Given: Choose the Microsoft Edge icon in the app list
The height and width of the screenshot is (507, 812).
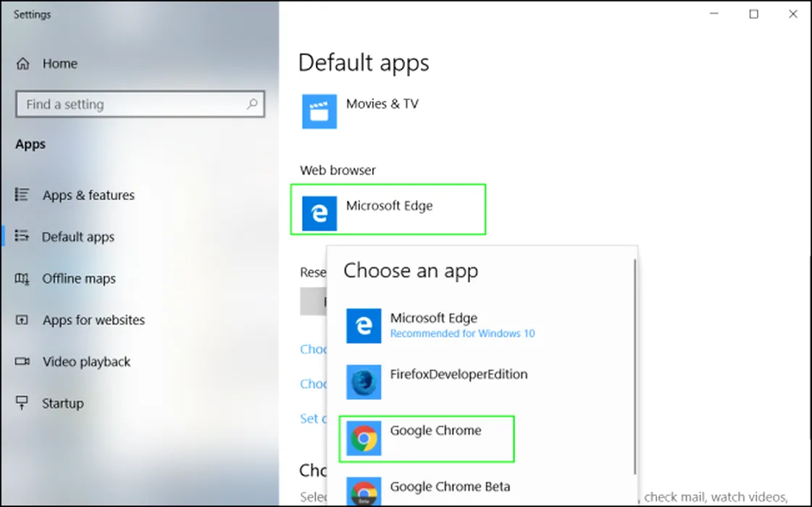Looking at the screenshot, I should pyautogui.click(x=364, y=326).
